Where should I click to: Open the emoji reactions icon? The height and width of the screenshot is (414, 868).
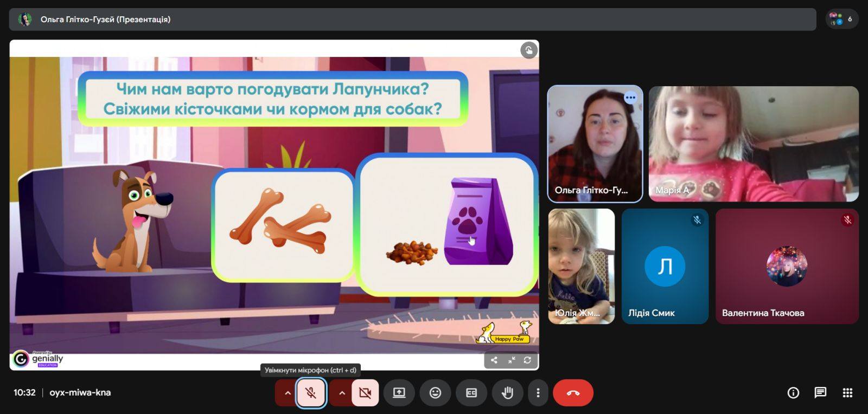pos(435,393)
